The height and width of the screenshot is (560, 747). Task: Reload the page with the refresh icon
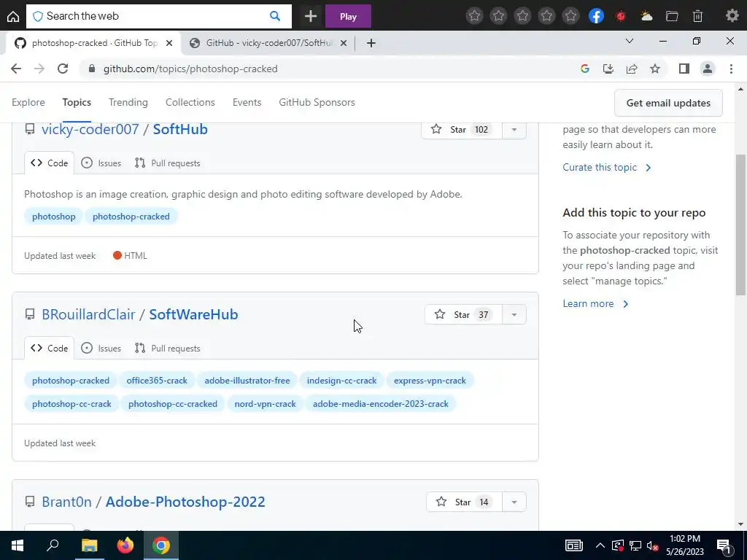pos(63,69)
